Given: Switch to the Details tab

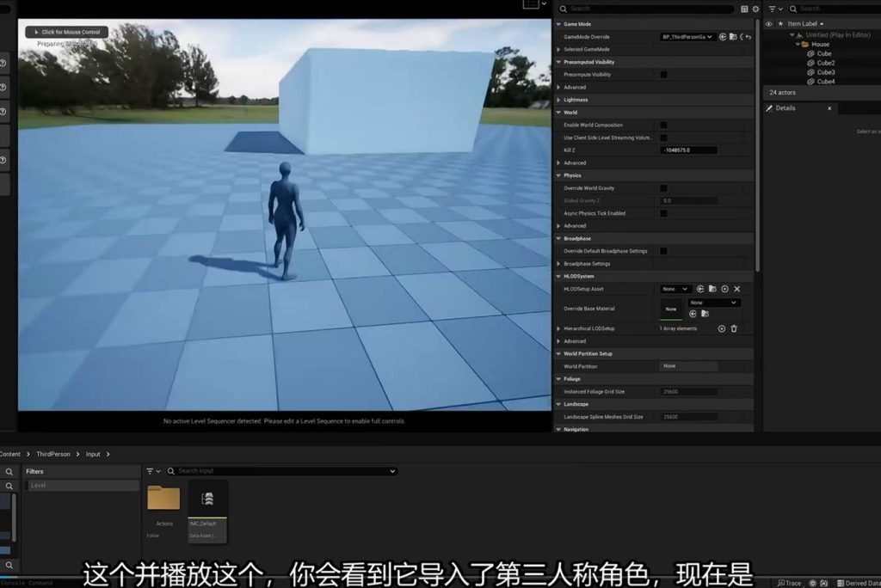Looking at the screenshot, I should click(x=786, y=108).
